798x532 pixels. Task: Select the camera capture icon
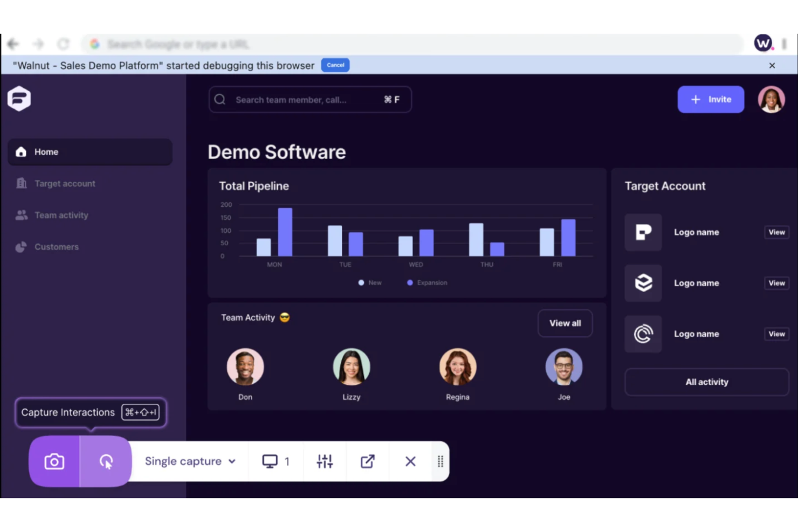[x=53, y=461]
